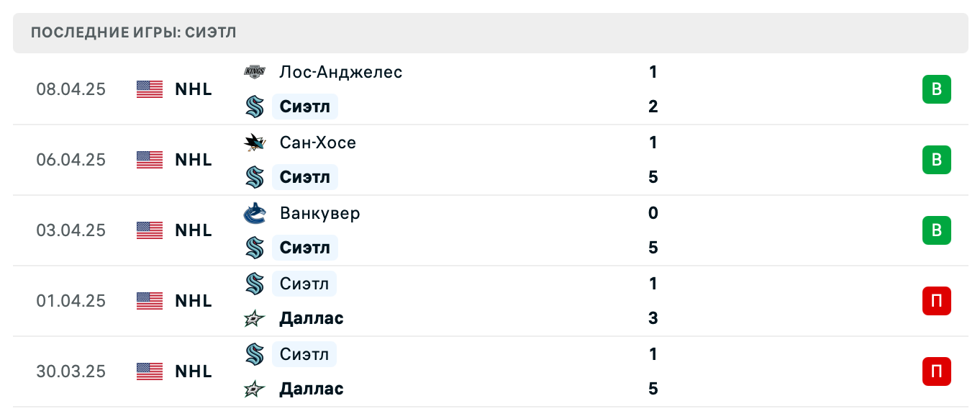Click the 08.04.25 match date

71,89
